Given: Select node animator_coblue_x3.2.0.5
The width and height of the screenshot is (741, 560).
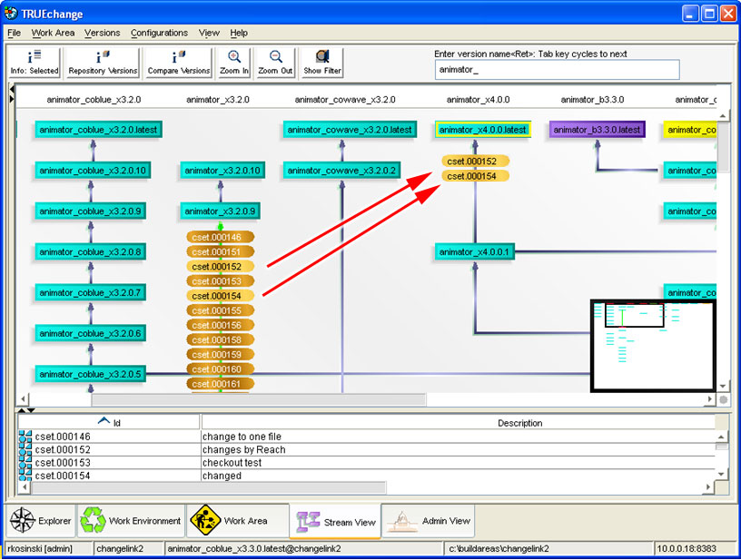Looking at the screenshot, I should (x=90, y=374).
